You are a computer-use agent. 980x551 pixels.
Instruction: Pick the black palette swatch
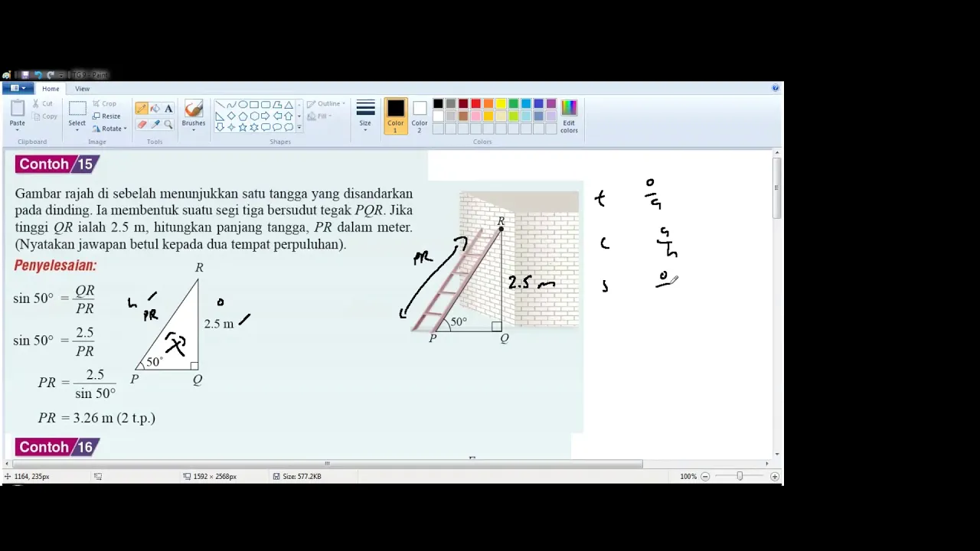click(x=438, y=104)
